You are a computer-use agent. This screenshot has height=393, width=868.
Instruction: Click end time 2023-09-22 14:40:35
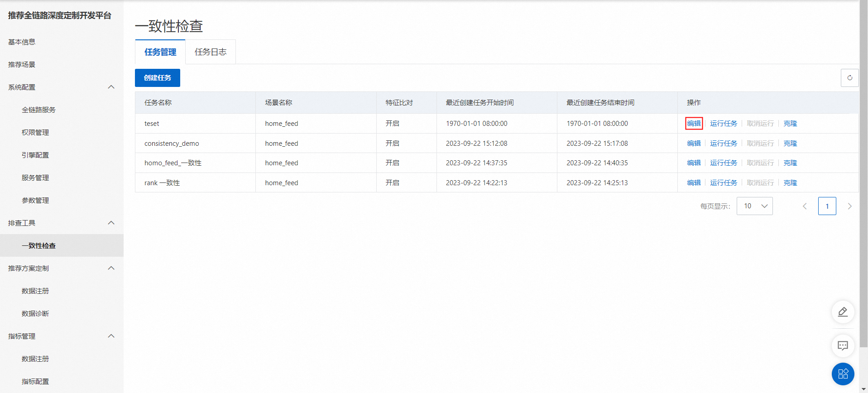(597, 163)
